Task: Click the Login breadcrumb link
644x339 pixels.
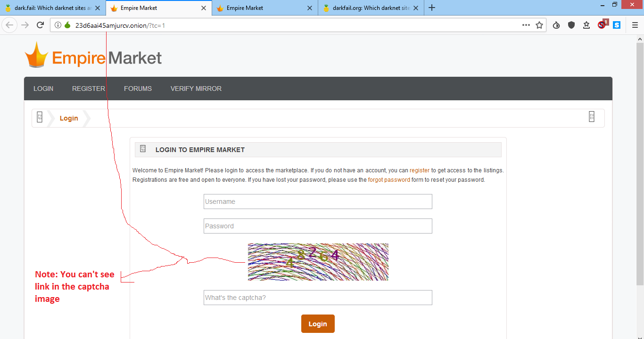Action: coord(69,118)
